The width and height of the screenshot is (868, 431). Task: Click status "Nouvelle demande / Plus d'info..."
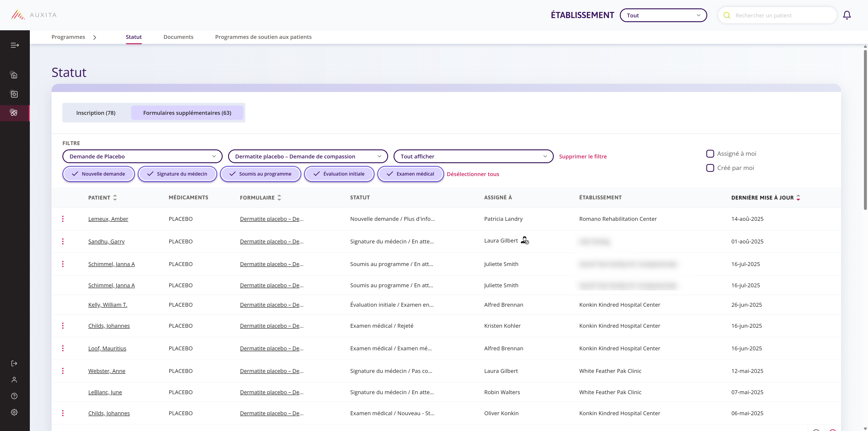pyautogui.click(x=392, y=219)
